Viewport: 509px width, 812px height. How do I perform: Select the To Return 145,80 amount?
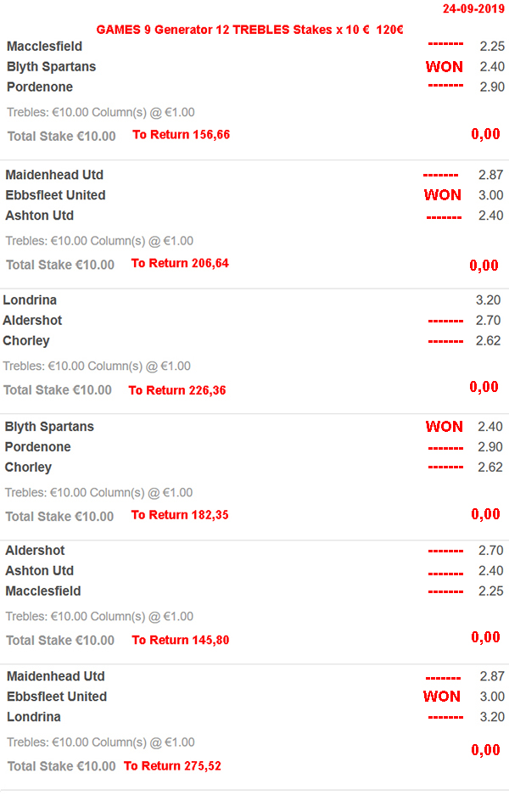coord(180,640)
